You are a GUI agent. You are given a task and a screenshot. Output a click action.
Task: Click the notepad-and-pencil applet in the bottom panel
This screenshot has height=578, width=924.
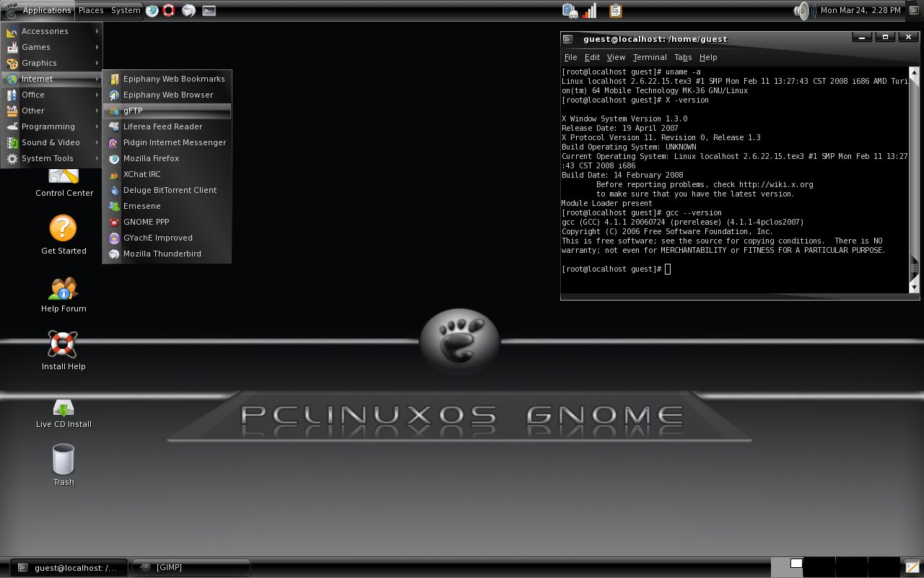coord(912,567)
